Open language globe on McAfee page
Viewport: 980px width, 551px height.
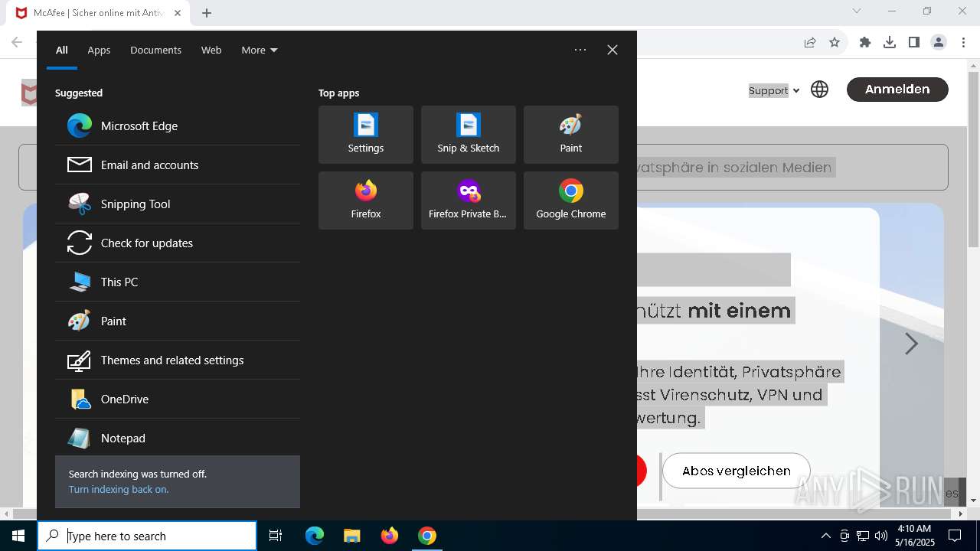click(819, 90)
